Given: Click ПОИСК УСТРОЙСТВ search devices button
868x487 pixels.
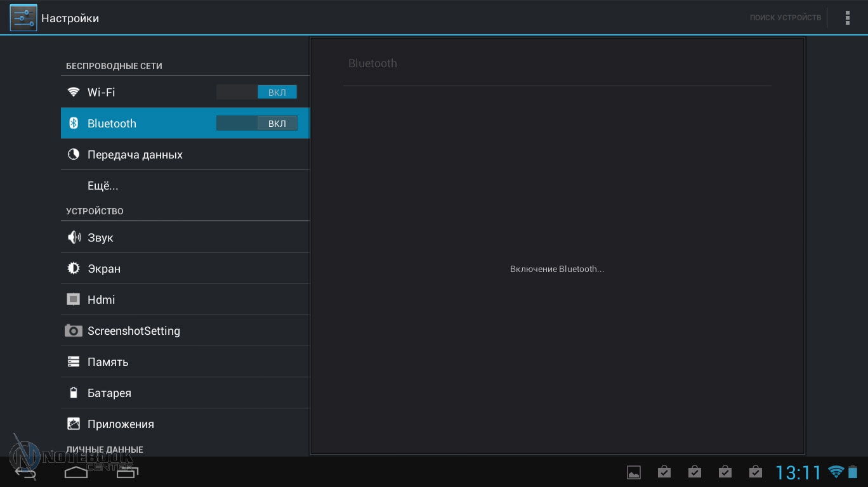Looking at the screenshot, I should click(x=785, y=18).
